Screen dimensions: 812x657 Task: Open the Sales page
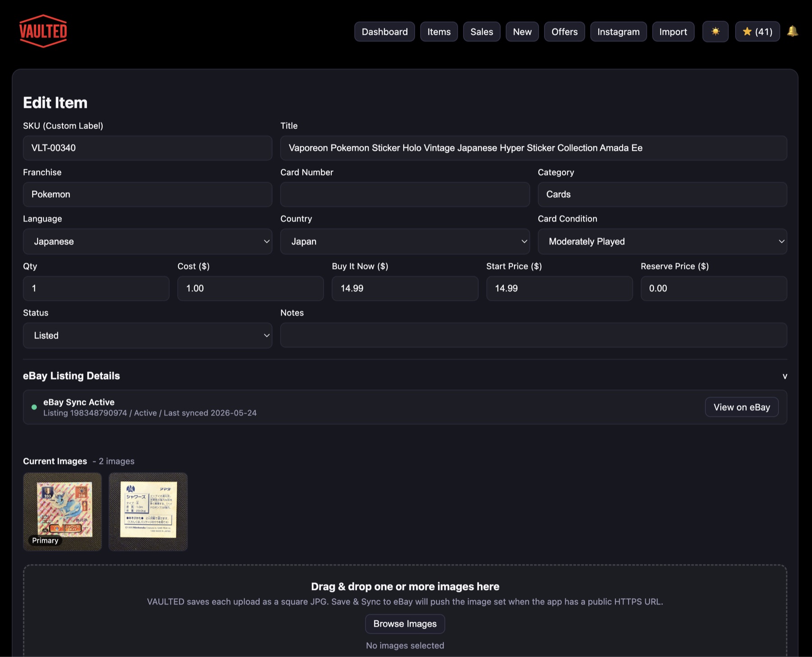tap(482, 32)
